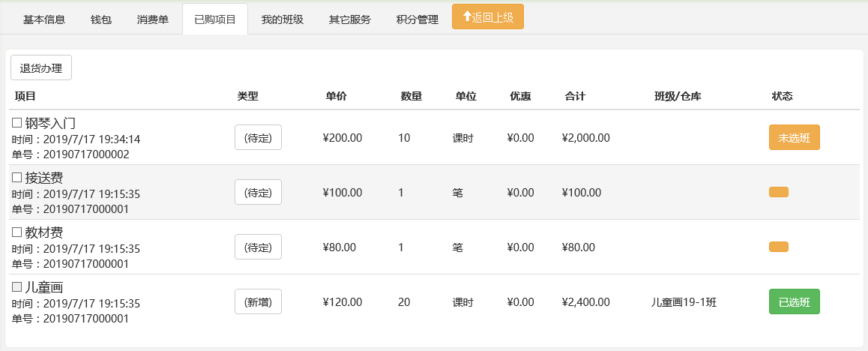This screenshot has width=868, height=351.
Task: Click (待定) type button for 接送费
Action: [259, 192]
